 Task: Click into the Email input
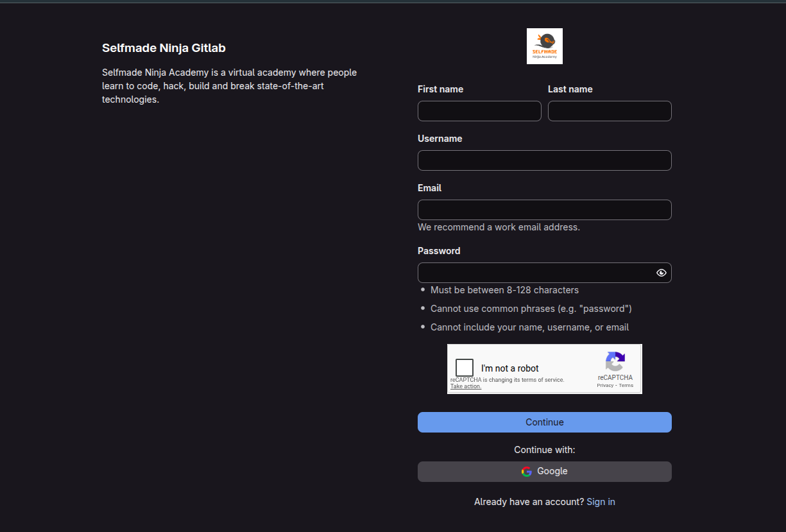click(544, 210)
